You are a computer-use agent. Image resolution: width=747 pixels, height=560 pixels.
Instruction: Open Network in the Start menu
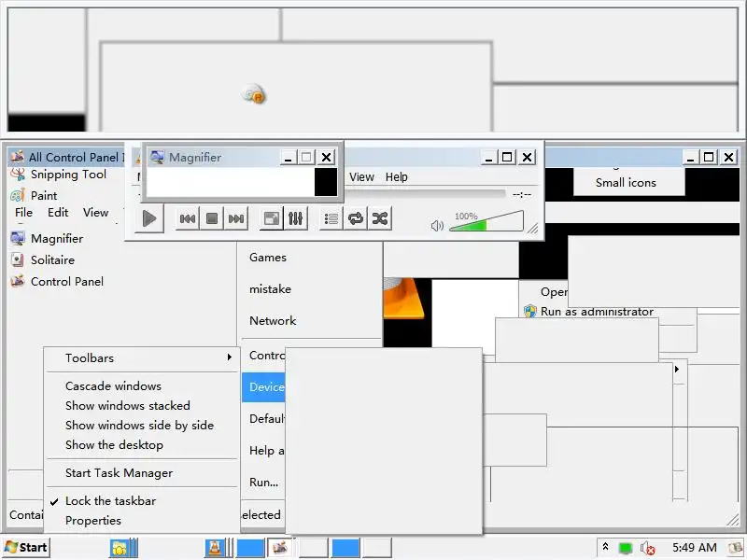[x=273, y=320]
